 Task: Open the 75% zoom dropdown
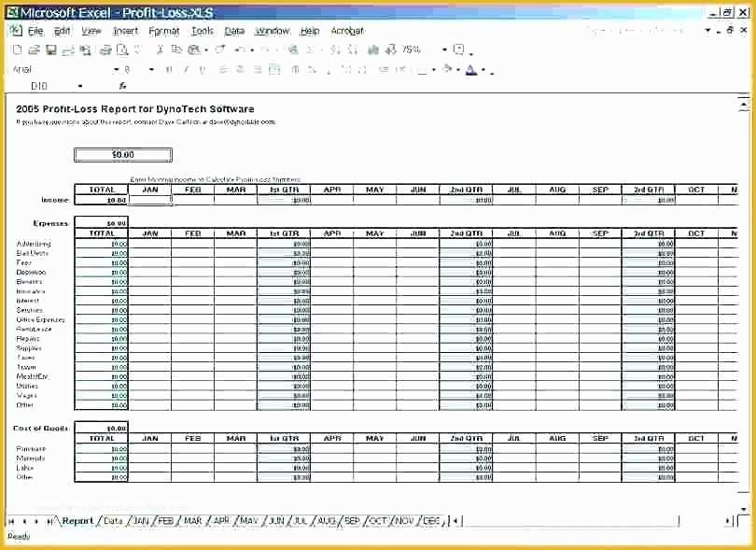pos(444,49)
